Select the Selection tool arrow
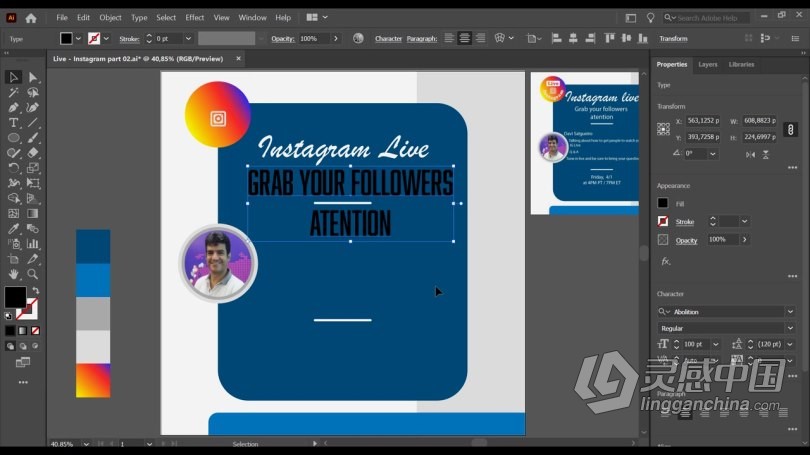This screenshot has width=810, height=455. tap(13, 77)
